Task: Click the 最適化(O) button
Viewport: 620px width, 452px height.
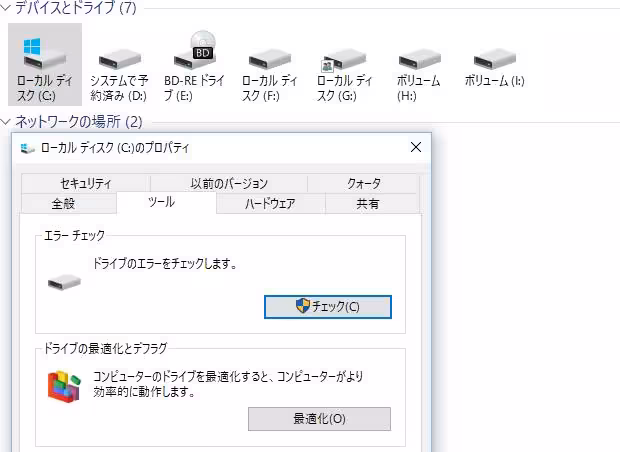Action: [319, 419]
